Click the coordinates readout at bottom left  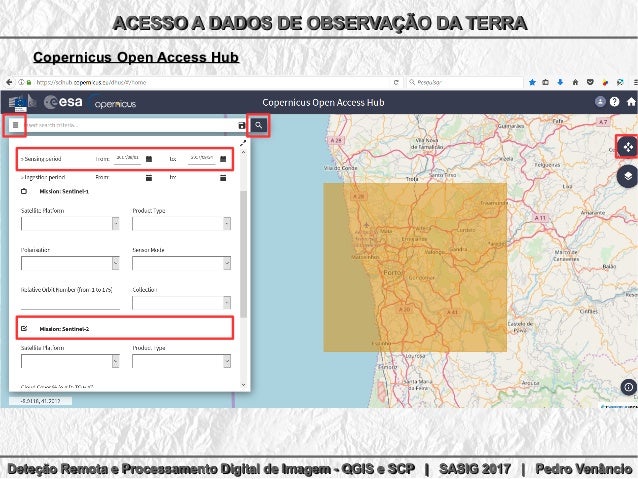pyautogui.click(x=40, y=401)
